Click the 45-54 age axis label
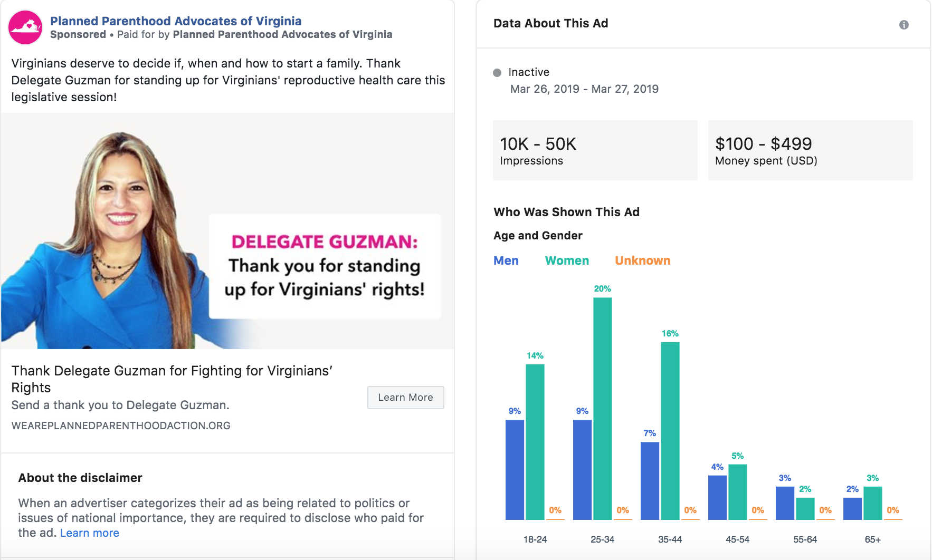The width and height of the screenshot is (932, 560). coord(737,539)
